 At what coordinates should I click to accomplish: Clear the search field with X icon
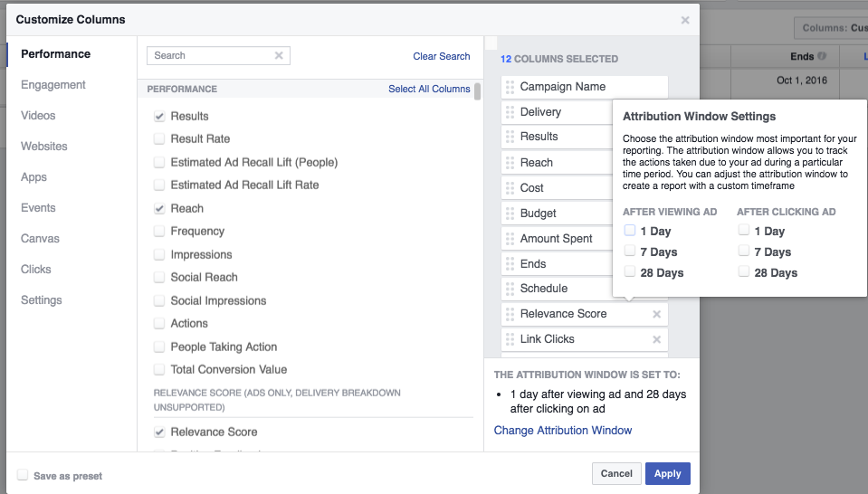(279, 56)
